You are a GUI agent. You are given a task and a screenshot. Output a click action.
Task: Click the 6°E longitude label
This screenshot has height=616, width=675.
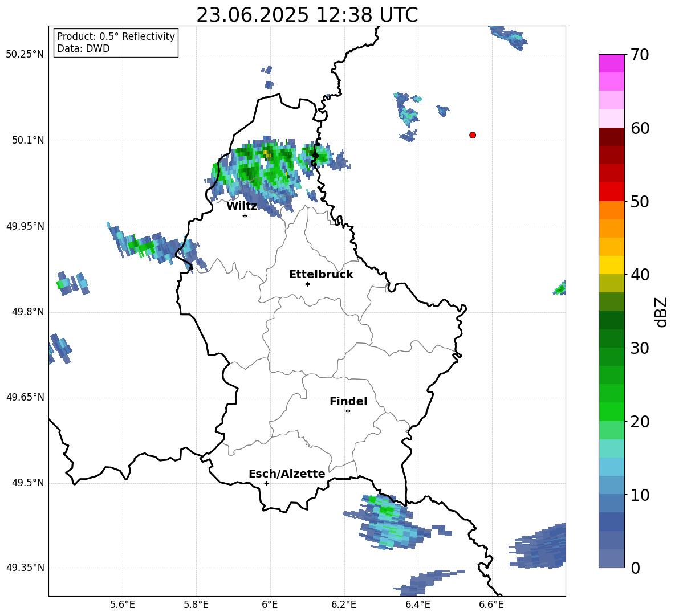(270, 605)
